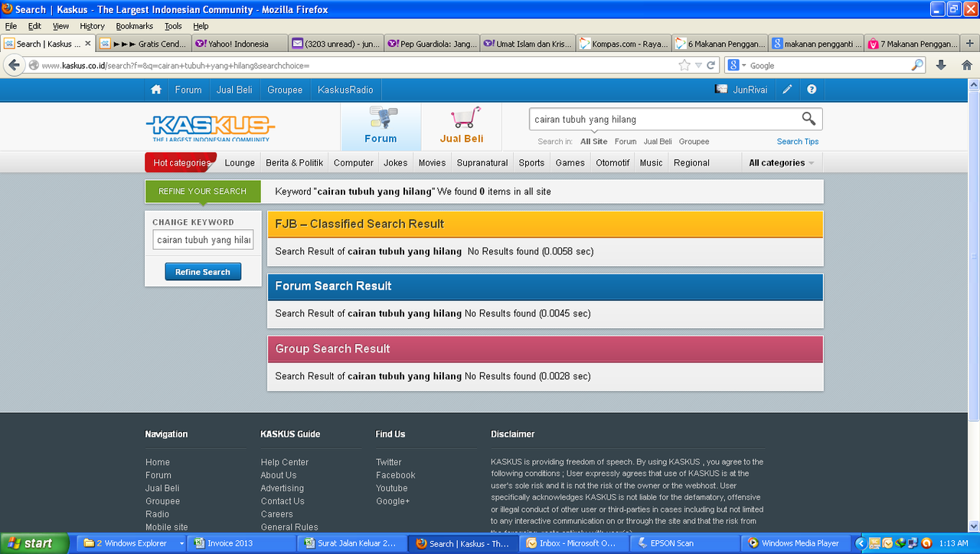The height and width of the screenshot is (554, 980).
Task: Click the main Kaskus search input field
Action: pos(665,119)
